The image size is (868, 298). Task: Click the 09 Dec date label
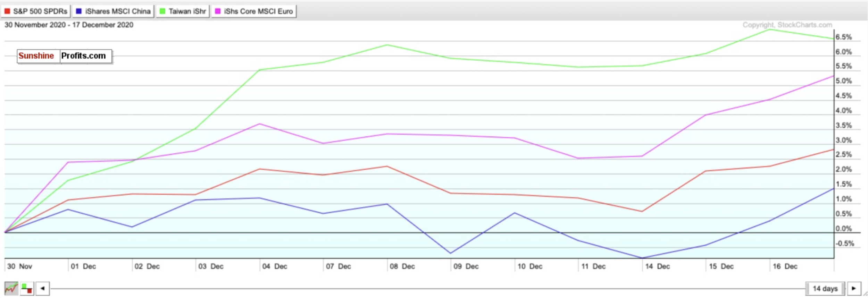(466, 266)
